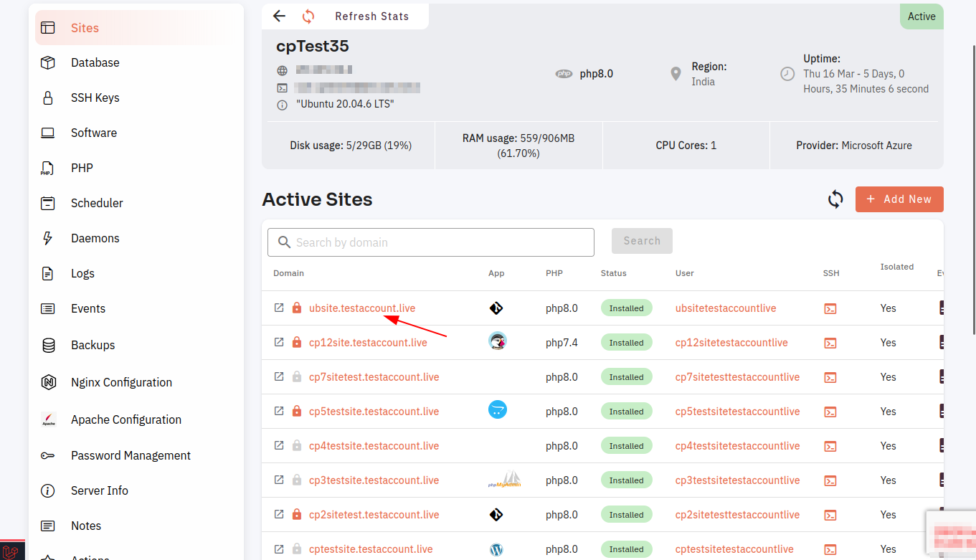Screen dimensions: 976x560
Task: Click the Uptime clock icon
Action: [787, 74]
